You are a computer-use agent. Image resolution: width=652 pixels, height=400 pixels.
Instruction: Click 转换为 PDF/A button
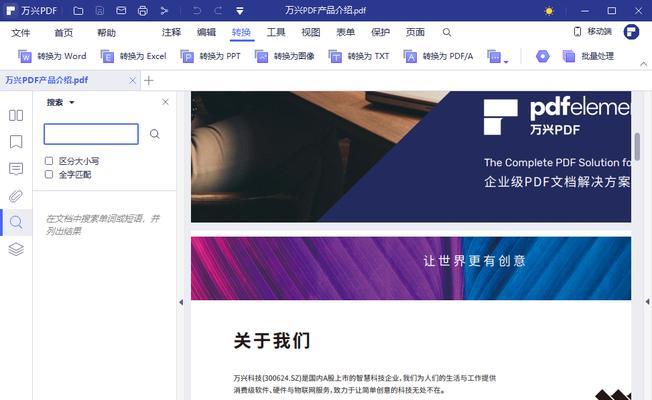[438, 56]
